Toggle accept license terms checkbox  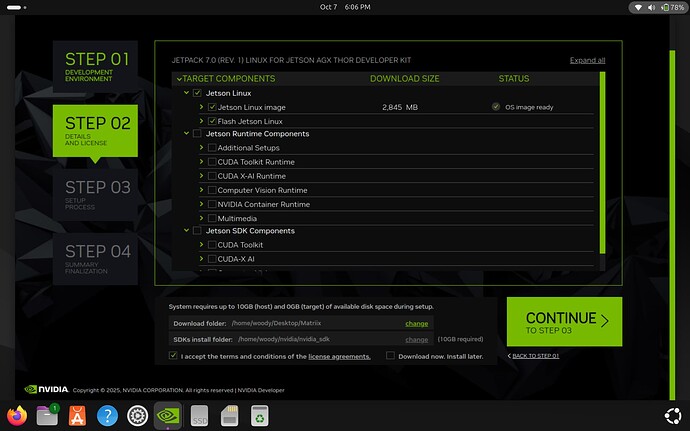173,355
